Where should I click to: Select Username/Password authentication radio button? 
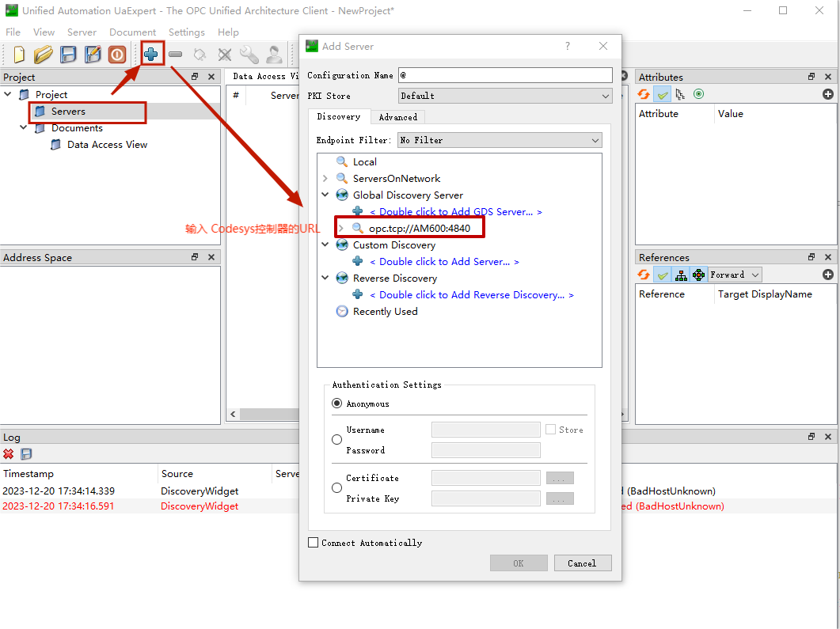[x=337, y=439]
